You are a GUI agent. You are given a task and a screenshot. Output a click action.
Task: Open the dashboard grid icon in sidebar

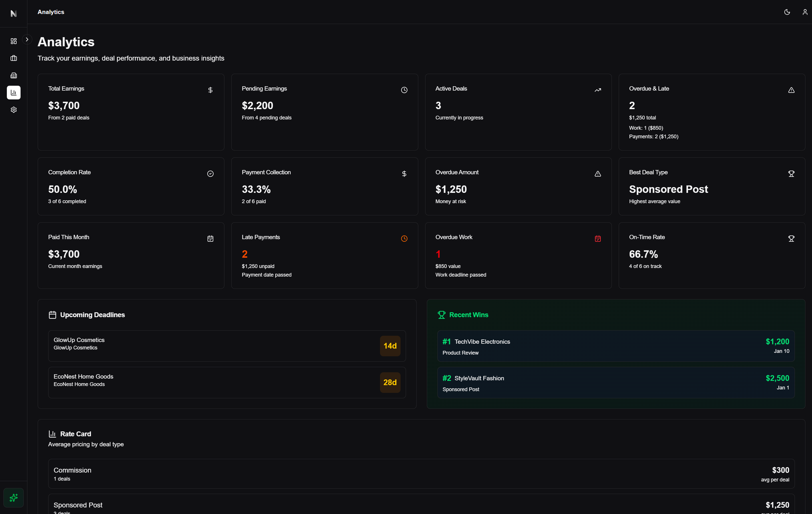click(x=13, y=41)
